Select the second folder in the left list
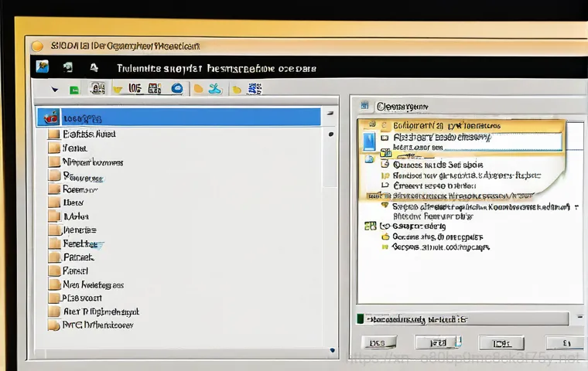 54,148
